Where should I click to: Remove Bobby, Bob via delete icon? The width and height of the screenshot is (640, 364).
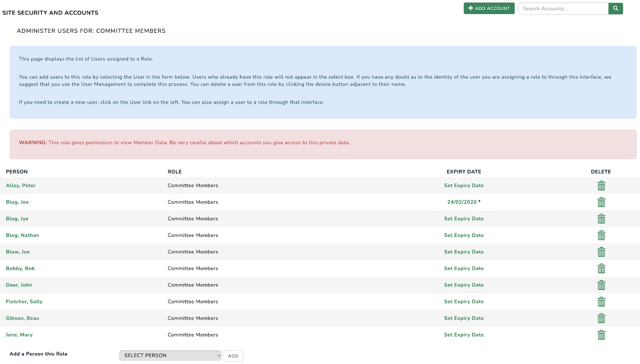601,269
